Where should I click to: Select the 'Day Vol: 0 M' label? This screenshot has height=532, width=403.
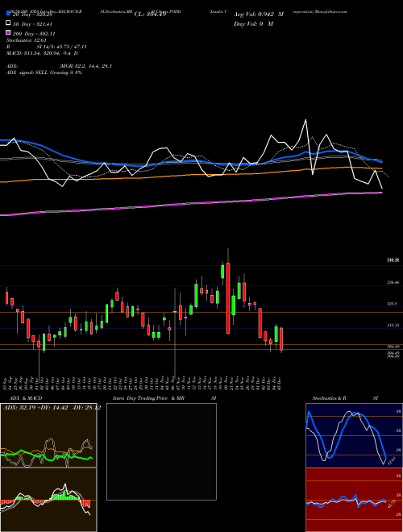tap(253, 23)
